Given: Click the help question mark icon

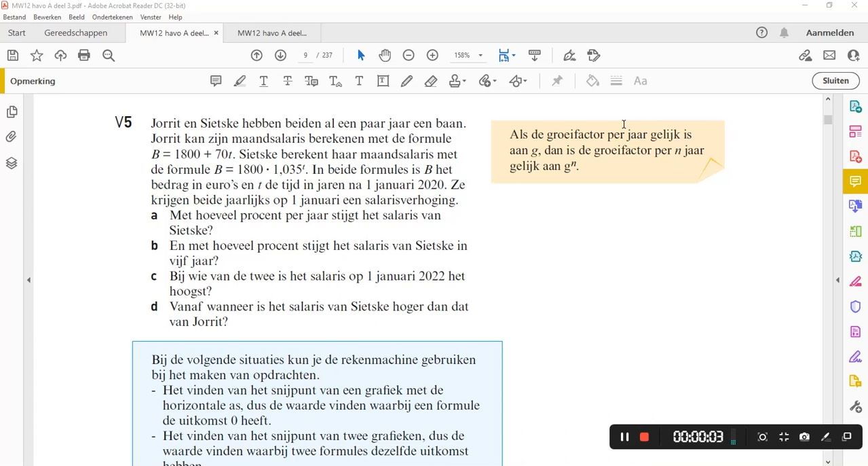Looking at the screenshot, I should 761,33.
